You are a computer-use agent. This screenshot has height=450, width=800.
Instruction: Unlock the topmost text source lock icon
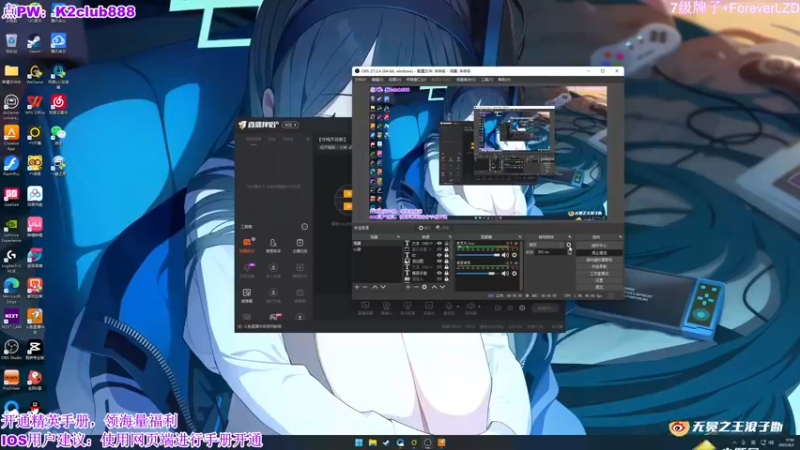[x=446, y=244]
